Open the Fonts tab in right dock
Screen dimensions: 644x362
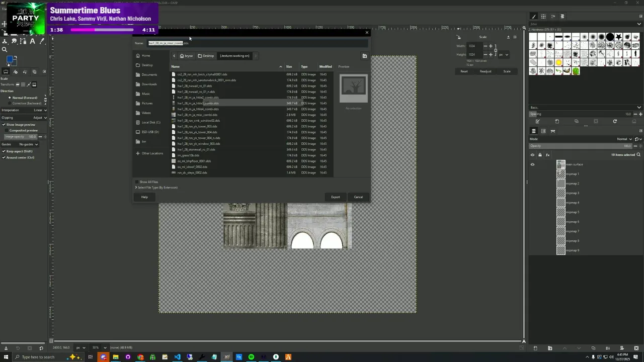tap(553, 17)
